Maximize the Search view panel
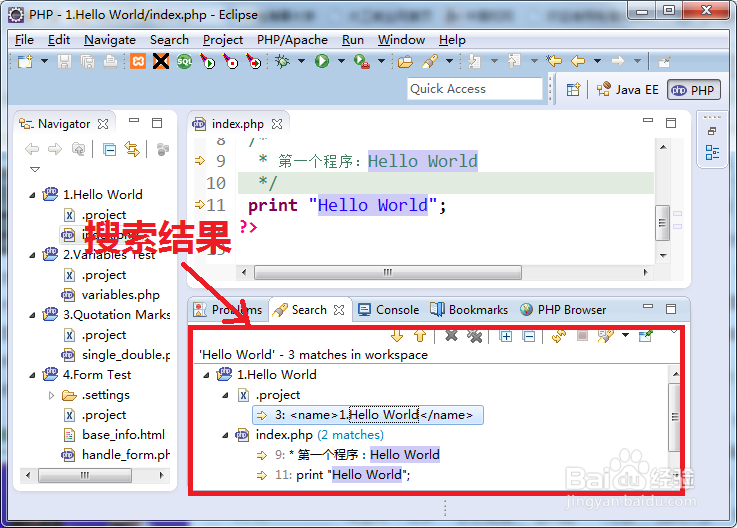737x528 pixels. tap(671, 308)
